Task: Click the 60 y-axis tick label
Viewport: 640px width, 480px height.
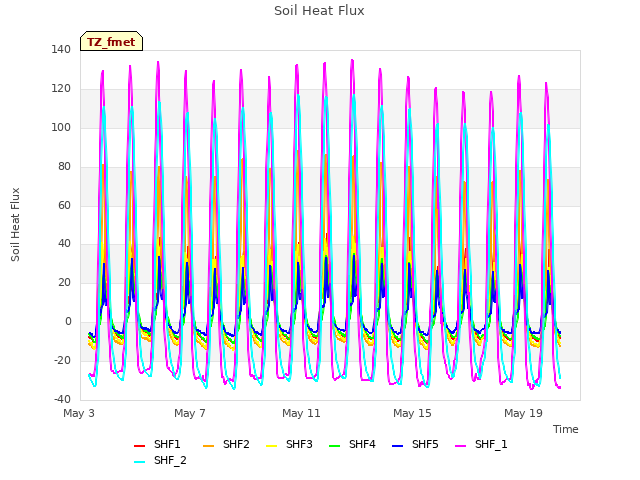Action: 64,205
